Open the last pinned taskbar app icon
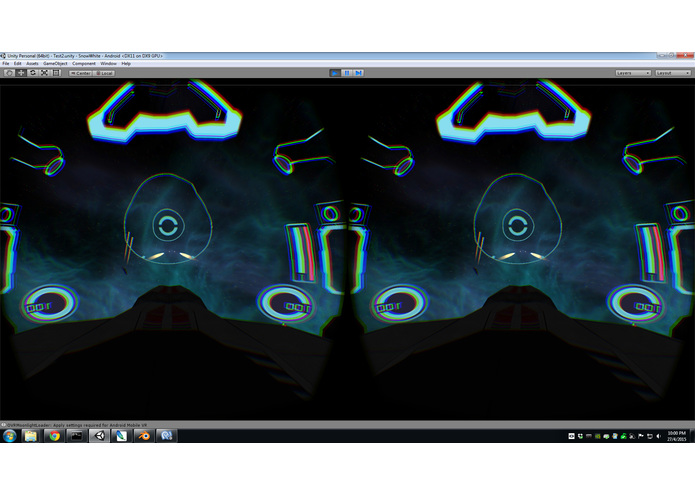 coord(166,436)
